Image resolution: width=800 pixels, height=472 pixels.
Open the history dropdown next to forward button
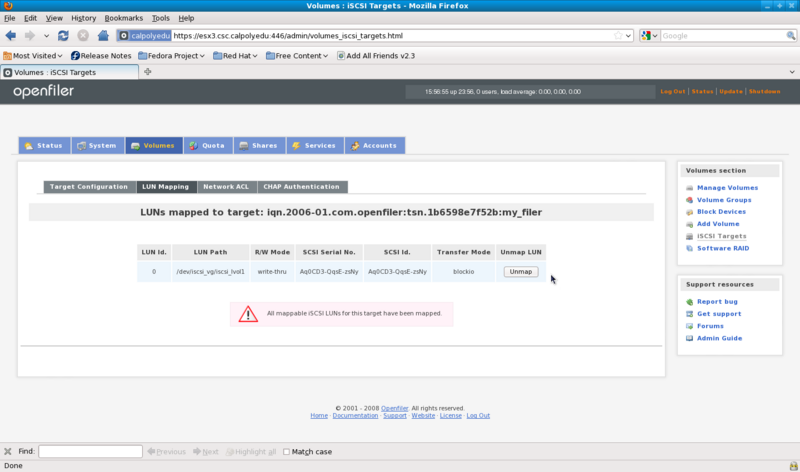pos(46,36)
